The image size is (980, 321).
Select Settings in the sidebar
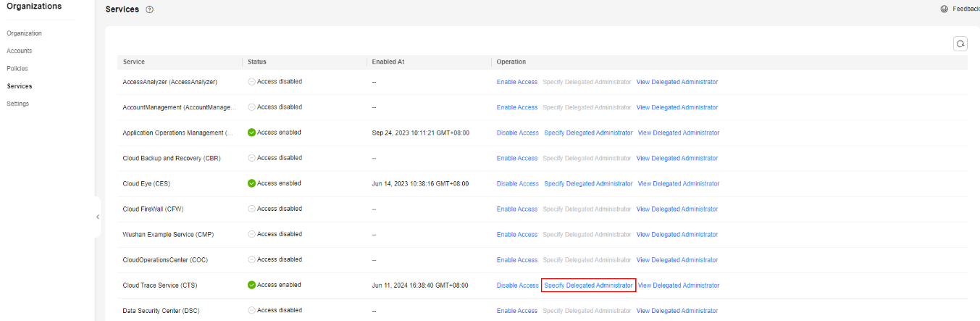pyautogui.click(x=18, y=104)
